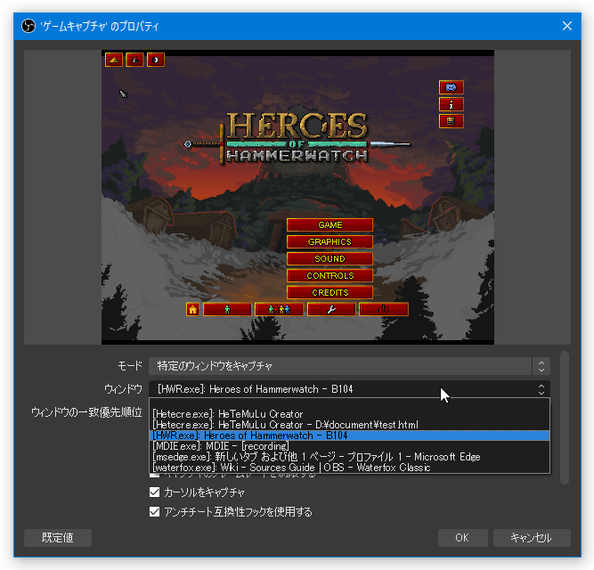Click the dark hill icon in the game preview
The image size is (594, 570).
135,60
